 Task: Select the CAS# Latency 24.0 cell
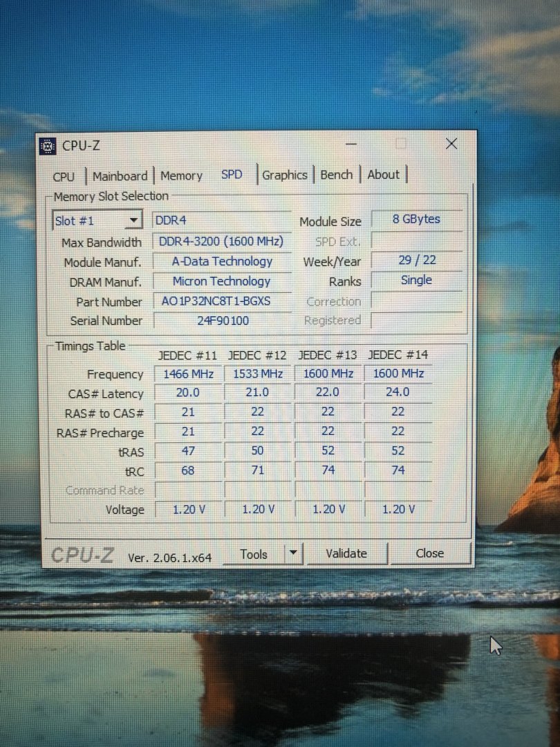[x=398, y=392]
